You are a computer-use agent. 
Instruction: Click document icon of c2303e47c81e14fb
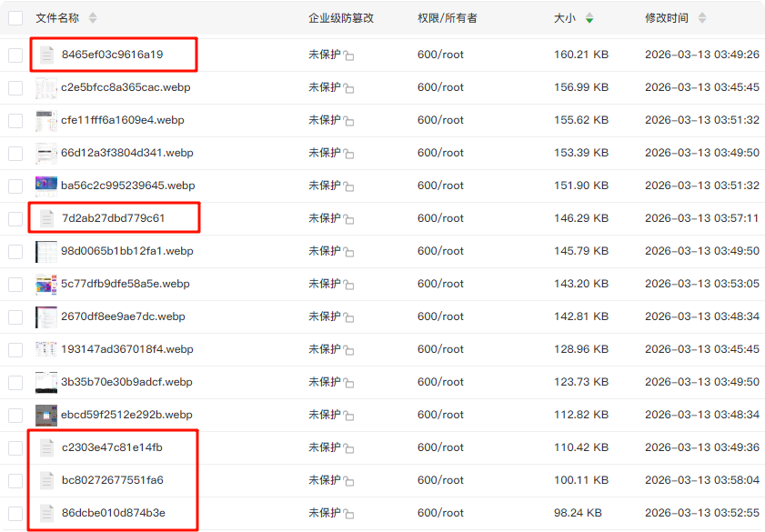(46, 447)
